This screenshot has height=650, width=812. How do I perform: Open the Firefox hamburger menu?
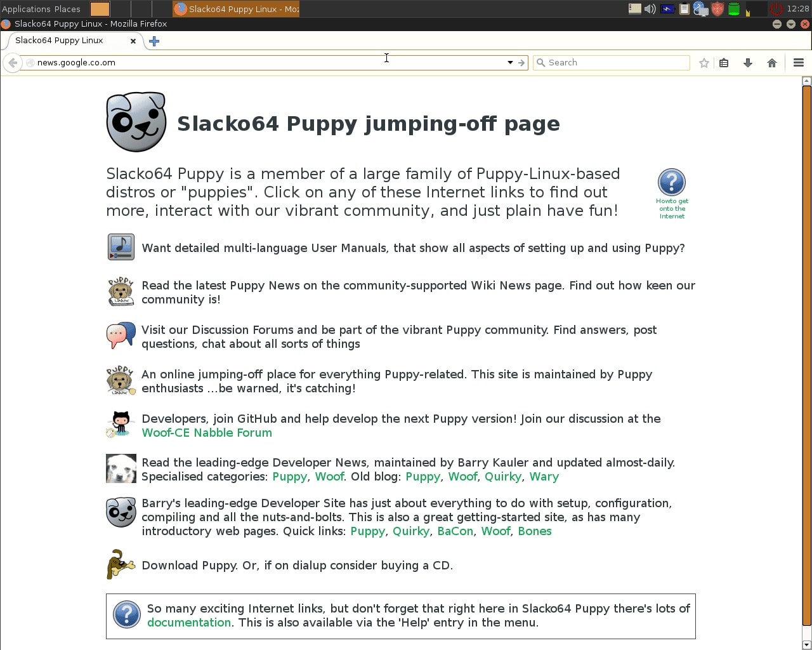click(799, 62)
